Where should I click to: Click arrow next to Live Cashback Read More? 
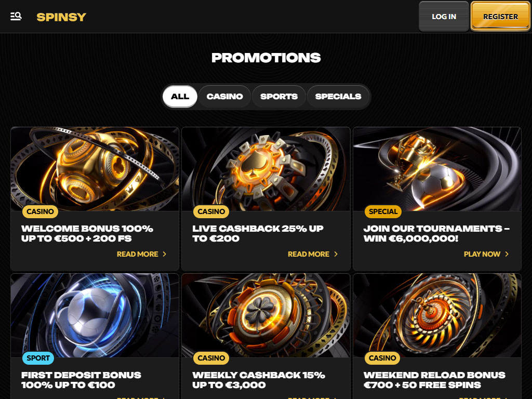coord(336,254)
